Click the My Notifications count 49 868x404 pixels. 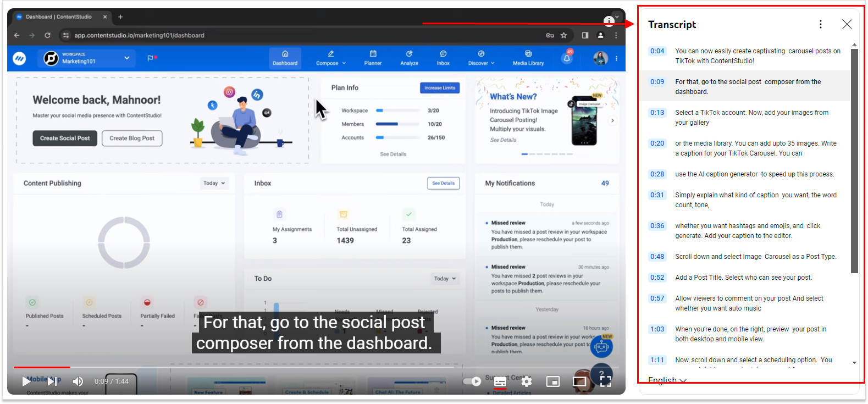click(x=605, y=183)
